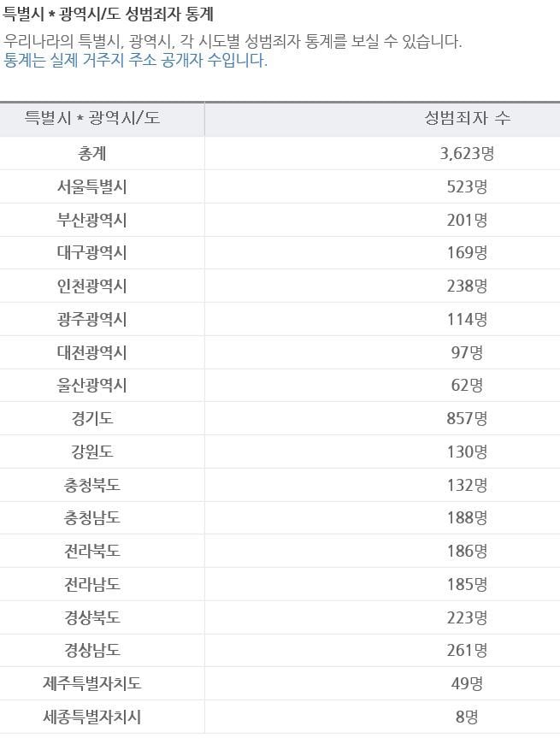Select the 경상남도 region name
Image resolution: width=560 pixels, height=744 pixels.
point(92,651)
